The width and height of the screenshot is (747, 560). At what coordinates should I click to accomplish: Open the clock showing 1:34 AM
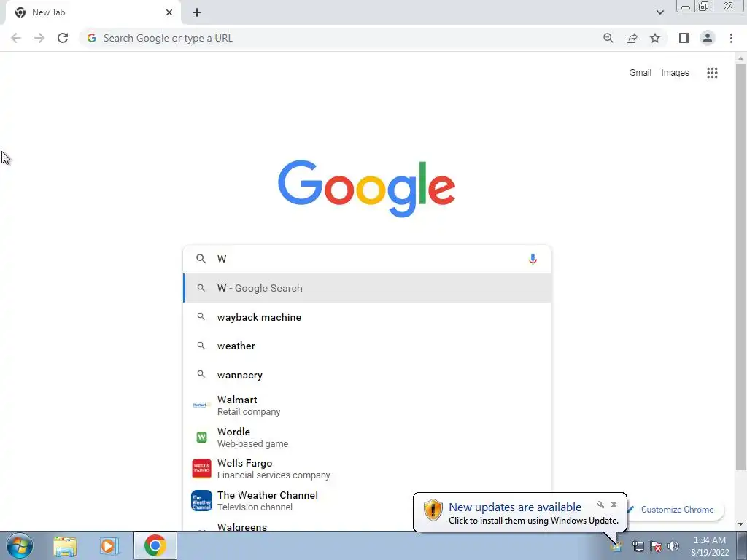pos(710,546)
